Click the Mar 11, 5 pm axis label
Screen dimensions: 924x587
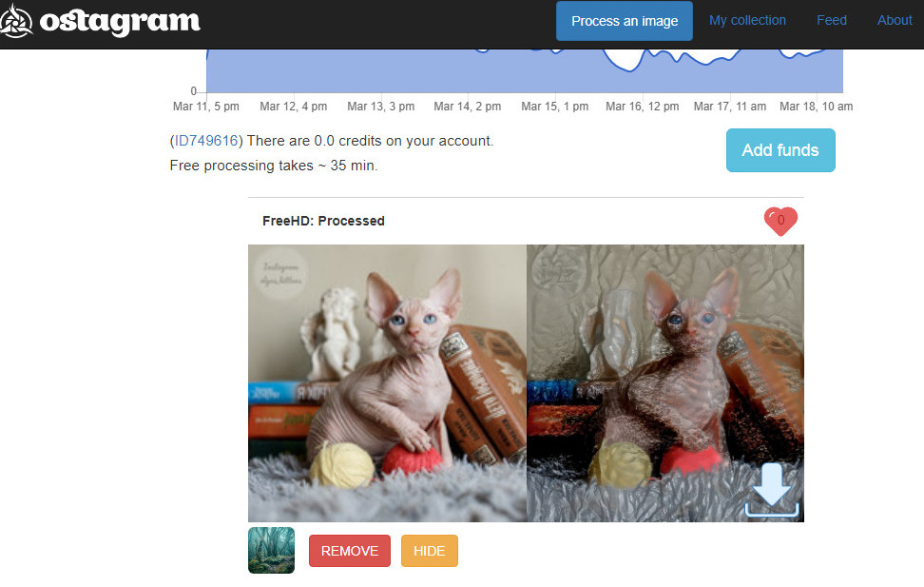coord(205,107)
